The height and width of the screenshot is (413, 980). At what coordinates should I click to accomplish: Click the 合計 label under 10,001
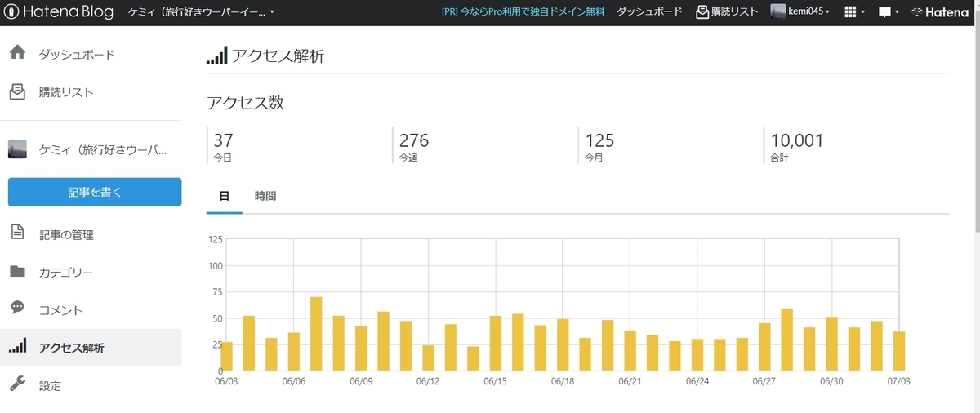pos(779,158)
